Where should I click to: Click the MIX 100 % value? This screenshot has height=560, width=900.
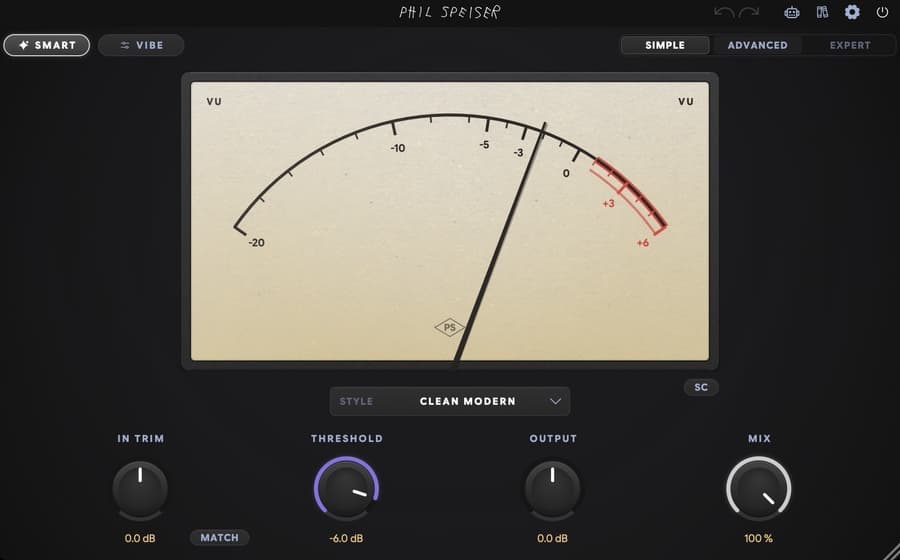[759, 538]
